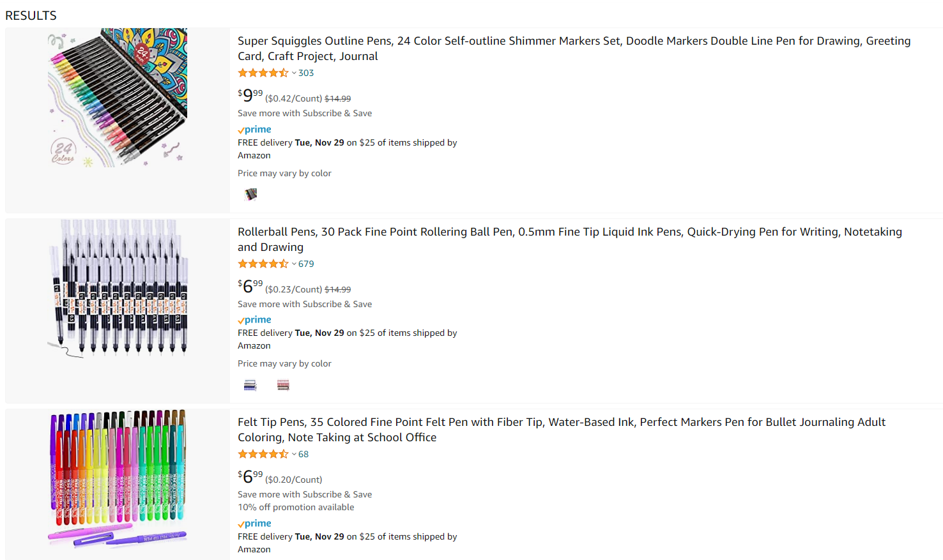
Task: Click the Felt Tip Pens product image
Action: coord(118,479)
